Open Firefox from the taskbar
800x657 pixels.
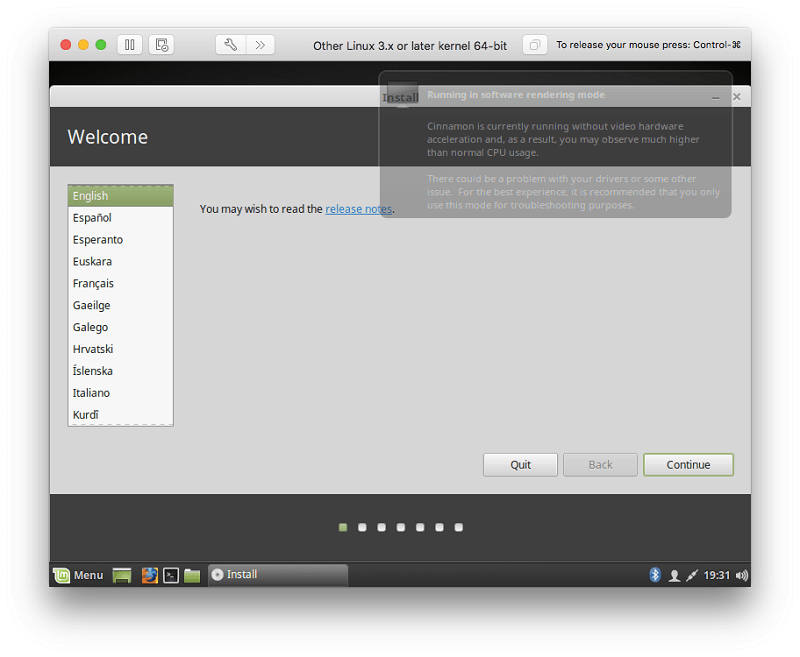[150, 575]
